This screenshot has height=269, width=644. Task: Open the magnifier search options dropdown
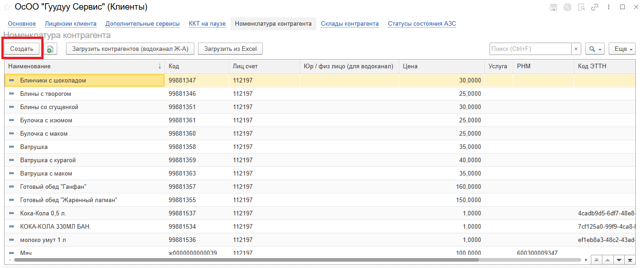click(595, 49)
